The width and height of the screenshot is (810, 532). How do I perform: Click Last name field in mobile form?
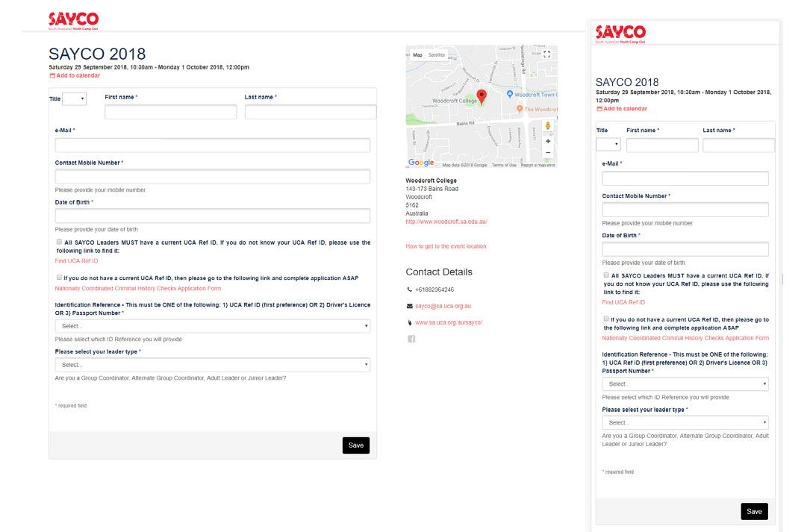[x=739, y=145]
